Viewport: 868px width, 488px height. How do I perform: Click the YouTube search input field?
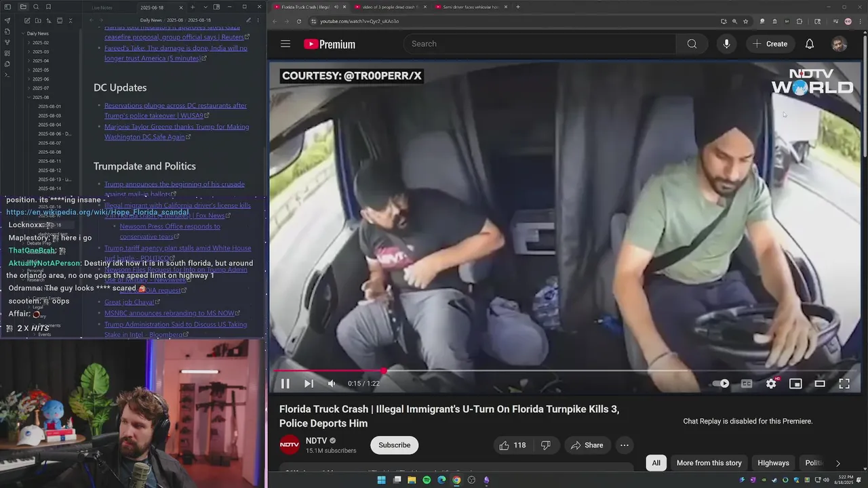point(540,44)
